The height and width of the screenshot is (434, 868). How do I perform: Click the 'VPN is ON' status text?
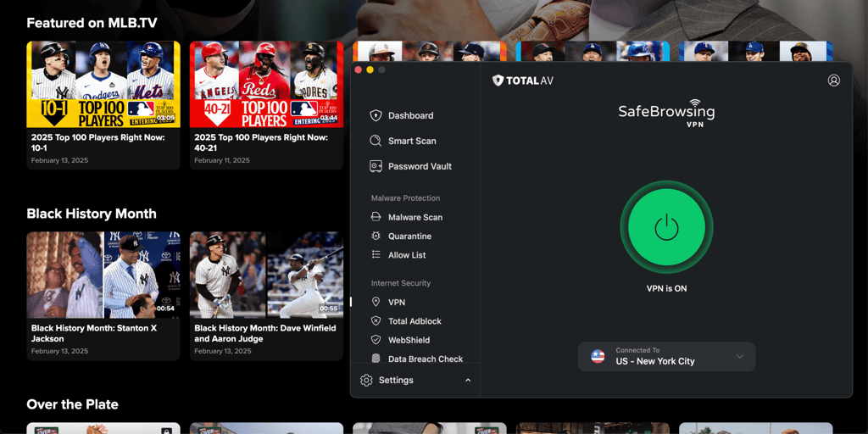click(666, 288)
